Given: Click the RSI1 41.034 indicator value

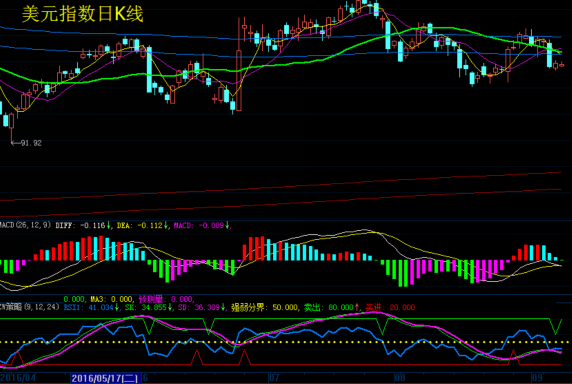Looking at the screenshot, I should click(91, 307).
